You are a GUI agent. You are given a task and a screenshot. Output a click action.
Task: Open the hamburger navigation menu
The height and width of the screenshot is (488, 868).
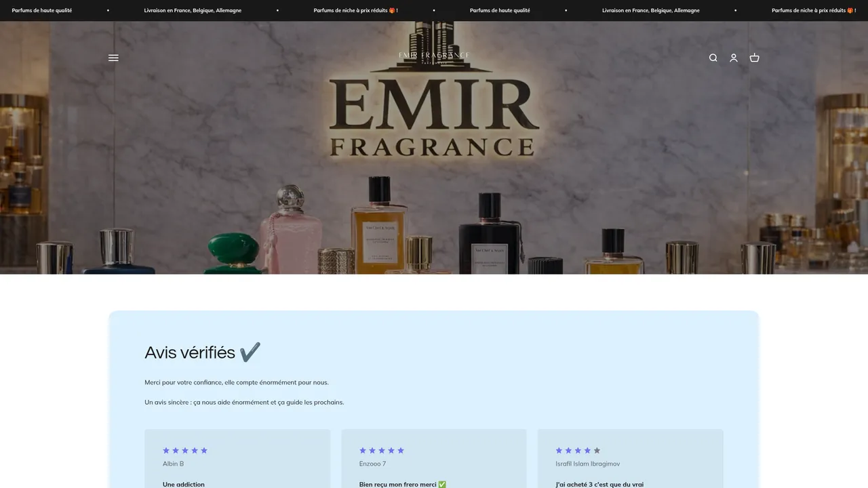coord(113,58)
